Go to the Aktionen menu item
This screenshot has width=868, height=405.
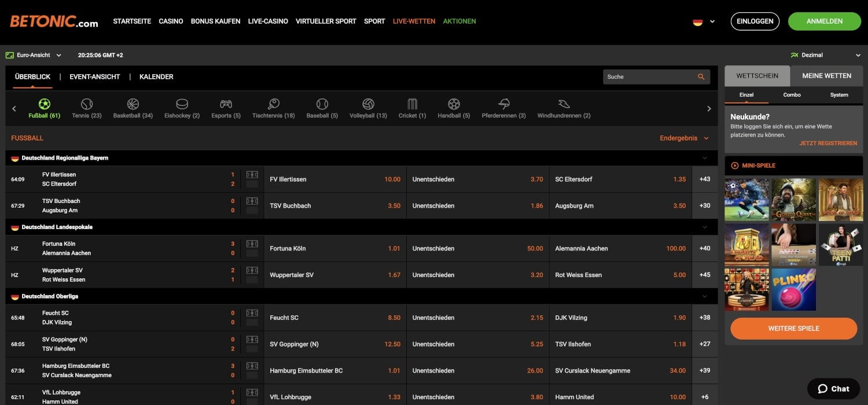[x=459, y=21]
